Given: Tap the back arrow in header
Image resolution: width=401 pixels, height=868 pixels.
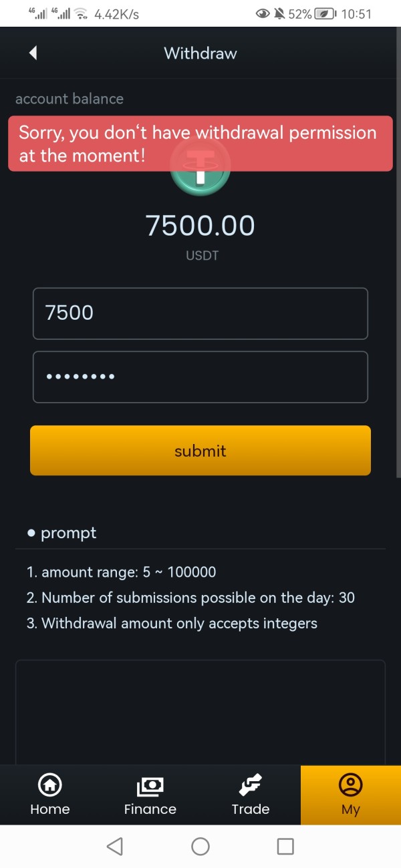Looking at the screenshot, I should pyautogui.click(x=33, y=53).
